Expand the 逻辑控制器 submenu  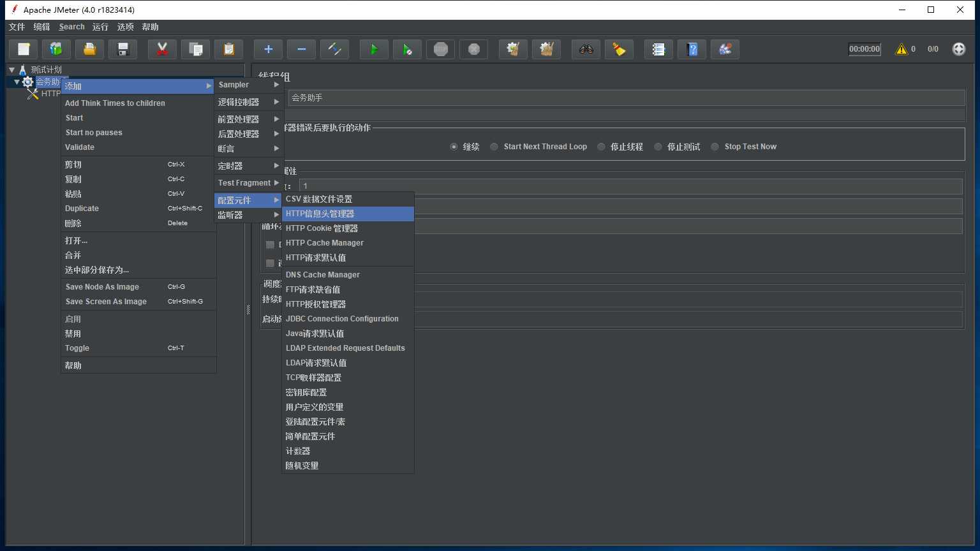pos(248,102)
